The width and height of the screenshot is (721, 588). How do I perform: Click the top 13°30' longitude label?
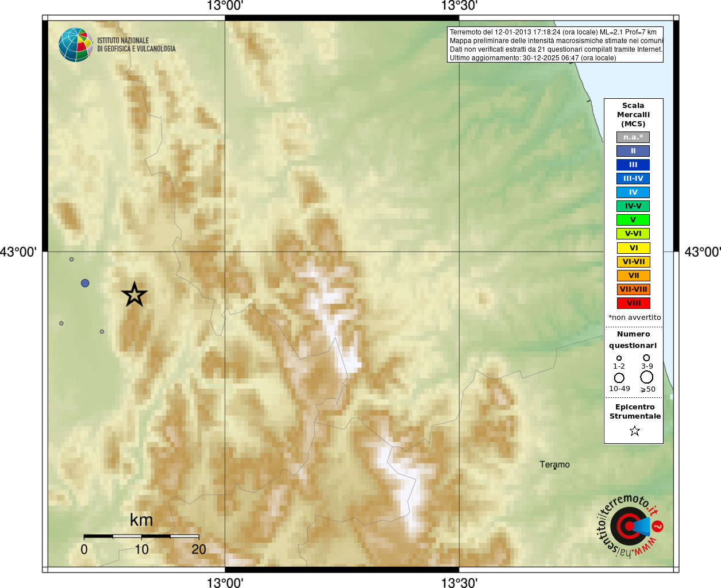tap(459, 6)
